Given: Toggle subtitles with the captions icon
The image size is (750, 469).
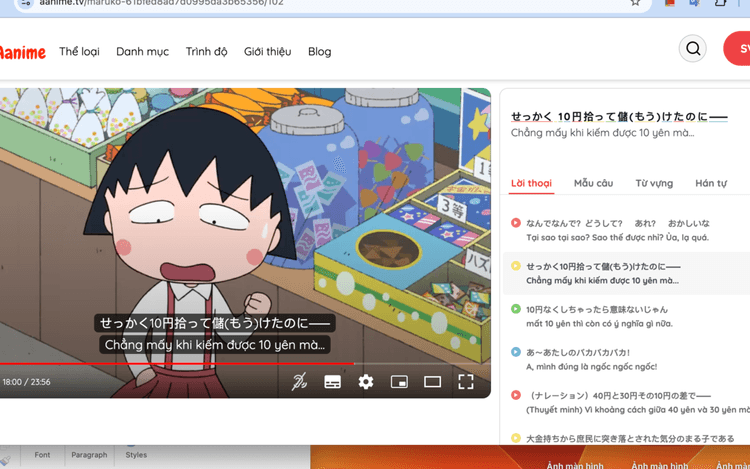Looking at the screenshot, I should coord(333,382).
